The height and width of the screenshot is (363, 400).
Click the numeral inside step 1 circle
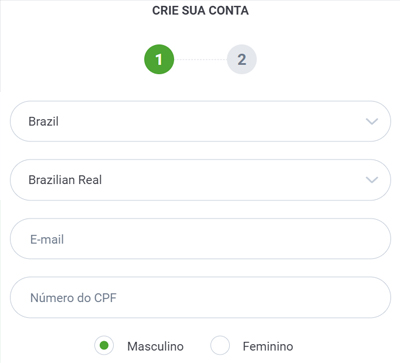[x=159, y=60]
